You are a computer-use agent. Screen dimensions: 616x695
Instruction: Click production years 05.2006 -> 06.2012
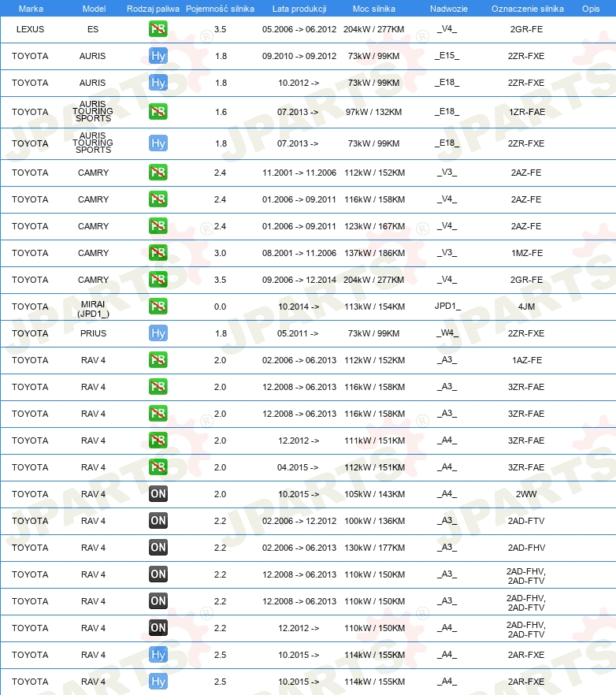299,29
